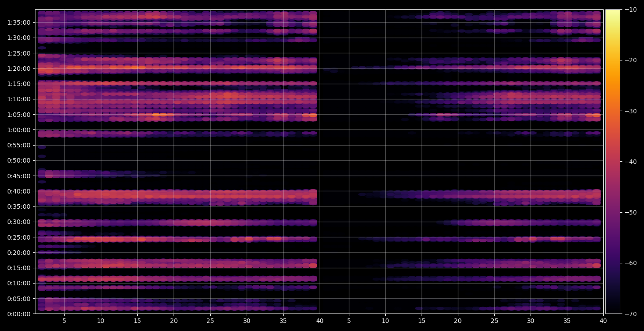Click the 1:00:00 time axis label
Viewport: 644px width, 331px height.
(x=19, y=130)
